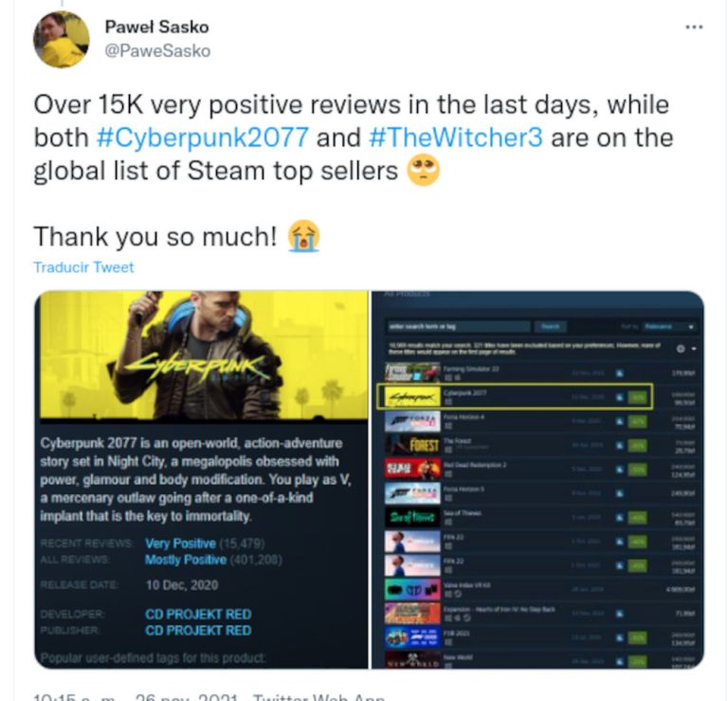This screenshot has height=701, width=728.
Task: Click the Traducir Tweet link
Action: (x=83, y=267)
